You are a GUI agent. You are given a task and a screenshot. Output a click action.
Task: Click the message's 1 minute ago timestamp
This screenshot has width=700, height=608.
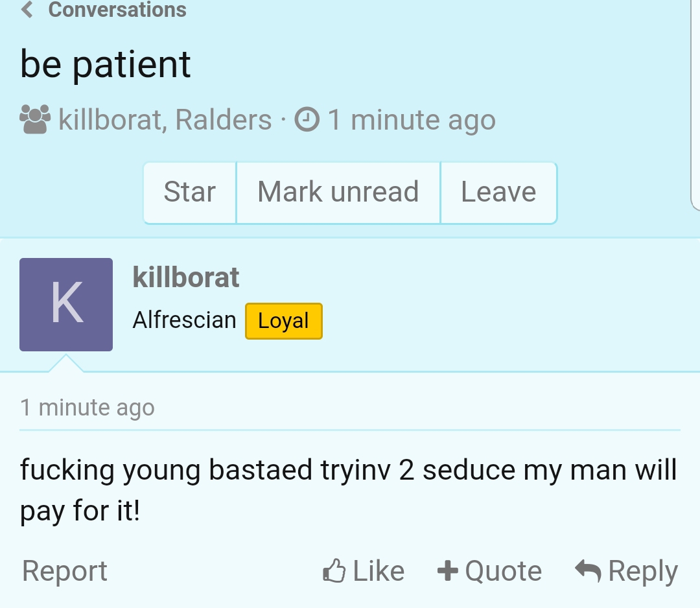point(87,408)
